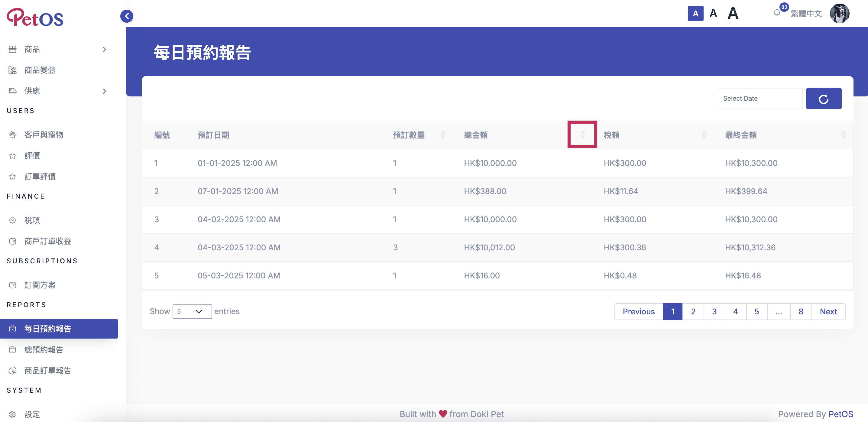Expand the 商品 submenu chevron

pyautogui.click(x=105, y=49)
